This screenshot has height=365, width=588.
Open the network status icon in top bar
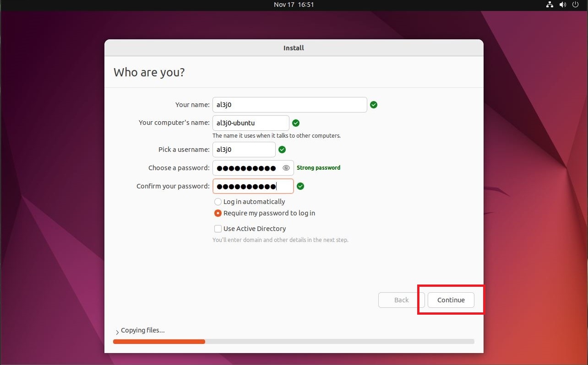550,5
